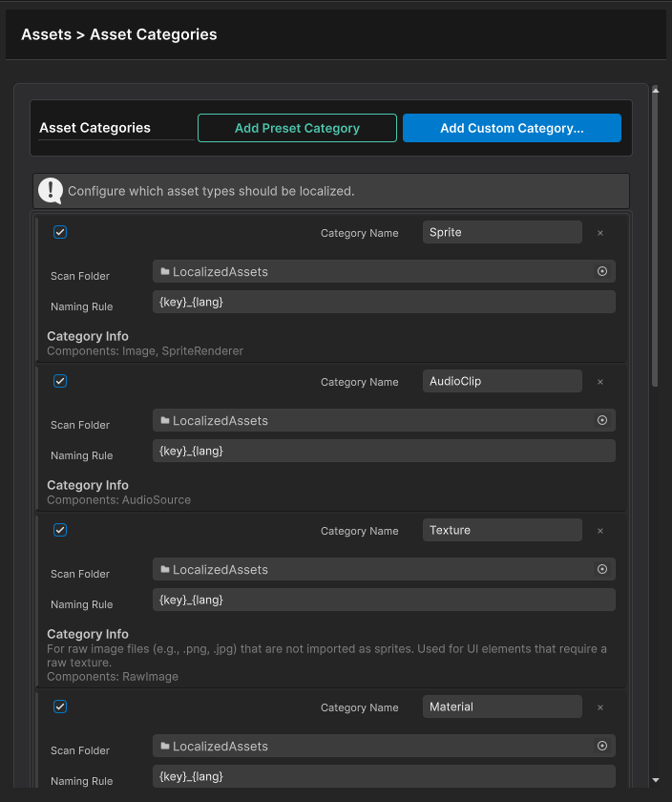This screenshot has width=672, height=802.
Task: Click the folder icon in AudioClip's Scan Folder field
Action: point(164,420)
